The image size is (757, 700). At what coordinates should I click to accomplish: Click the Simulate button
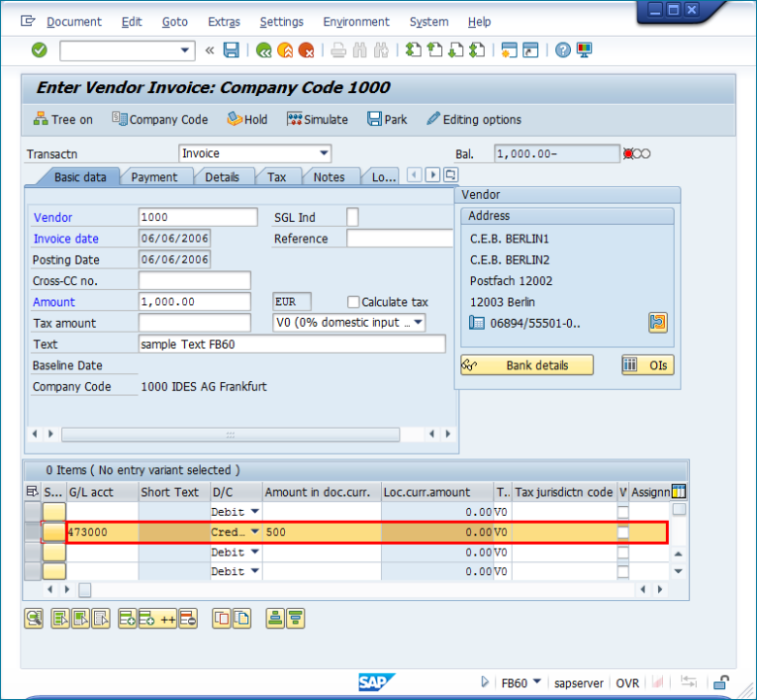pos(318,120)
